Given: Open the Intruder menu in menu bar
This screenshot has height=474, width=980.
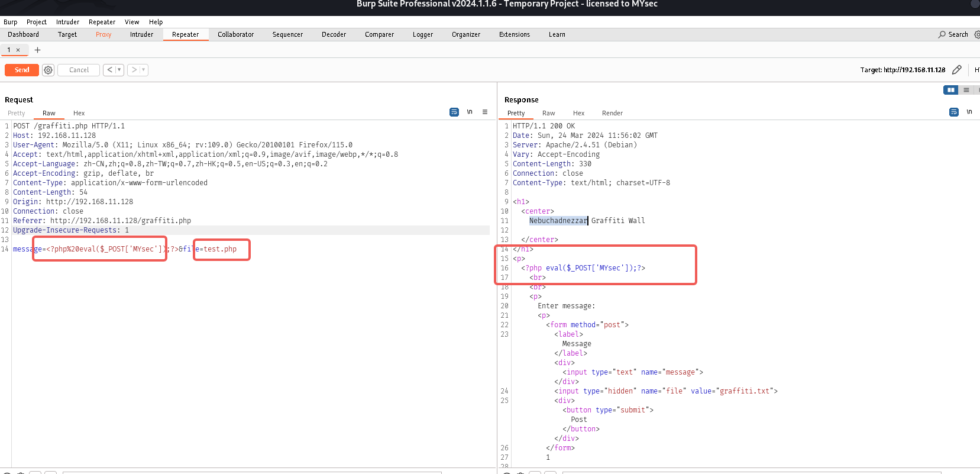Looking at the screenshot, I should pyautogui.click(x=67, y=22).
